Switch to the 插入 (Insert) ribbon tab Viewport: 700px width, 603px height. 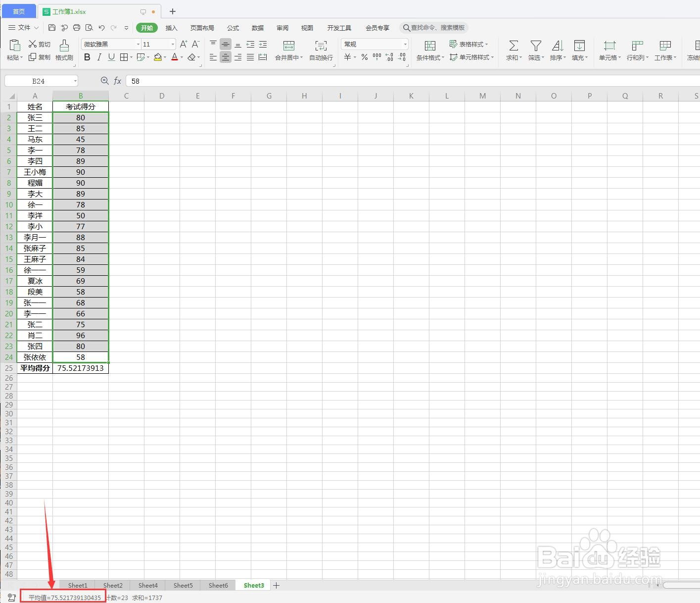(x=171, y=28)
